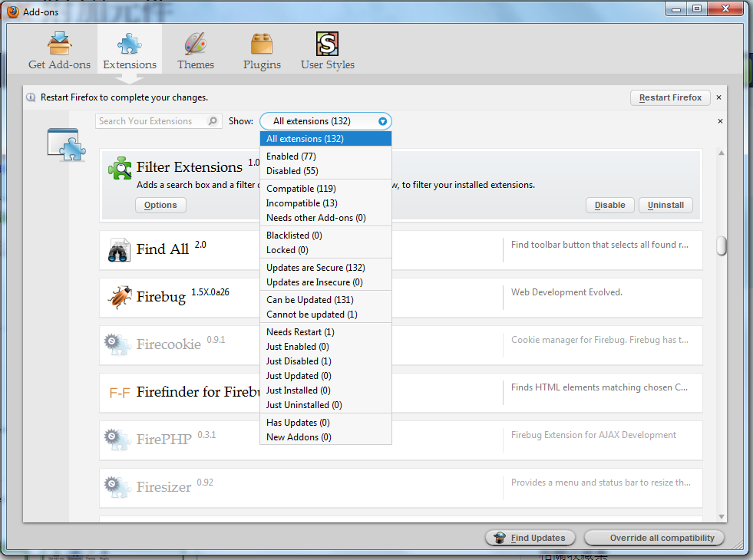
Task: Click the Restart Firefox button
Action: [x=670, y=97]
